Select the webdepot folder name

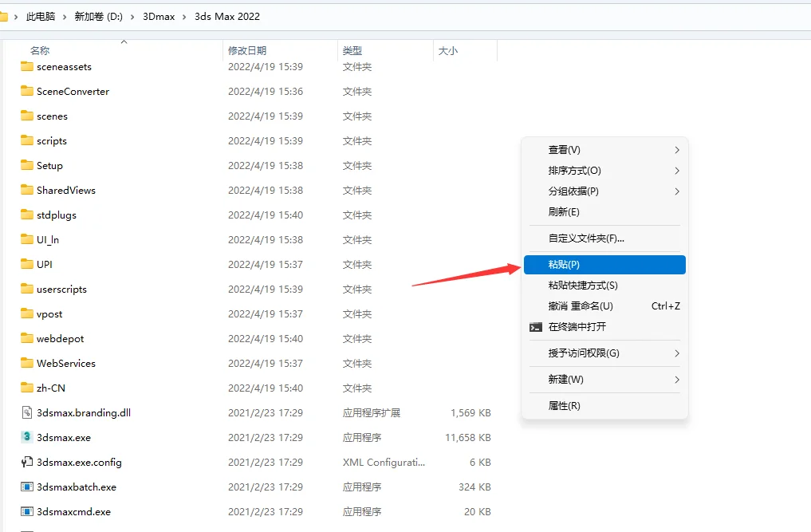click(x=60, y=338)
